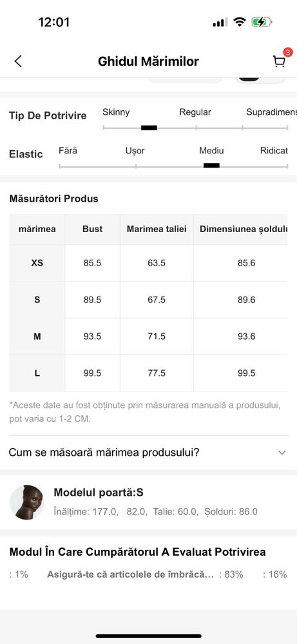Tap the Regular fit label

[x=195, y=112]
